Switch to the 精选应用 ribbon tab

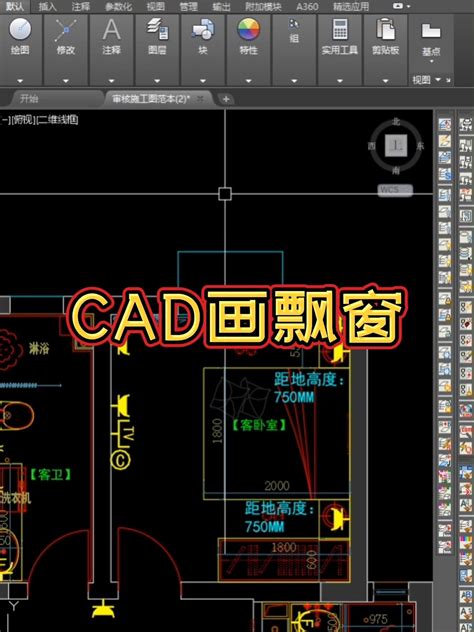click(351, 6)
